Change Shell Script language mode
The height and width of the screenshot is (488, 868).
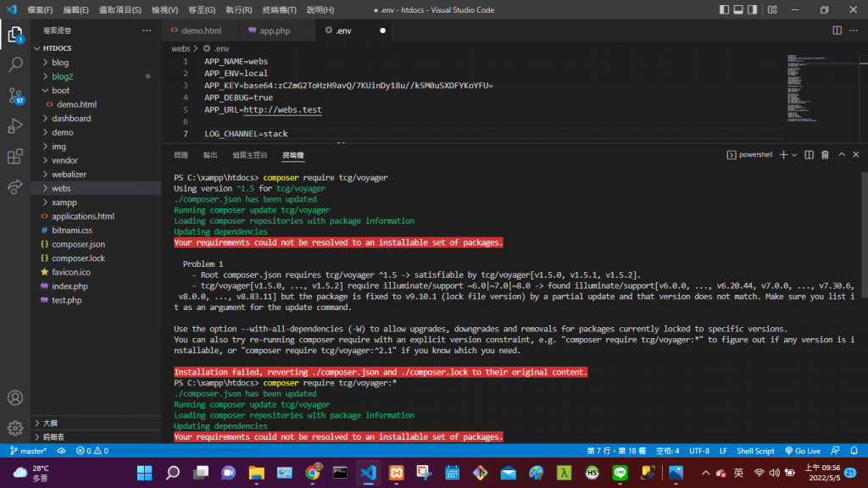point(755,451)
